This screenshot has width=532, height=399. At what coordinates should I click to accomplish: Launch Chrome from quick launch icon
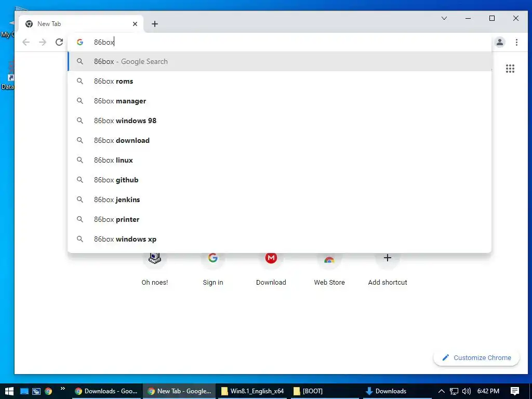coord(48,391)
